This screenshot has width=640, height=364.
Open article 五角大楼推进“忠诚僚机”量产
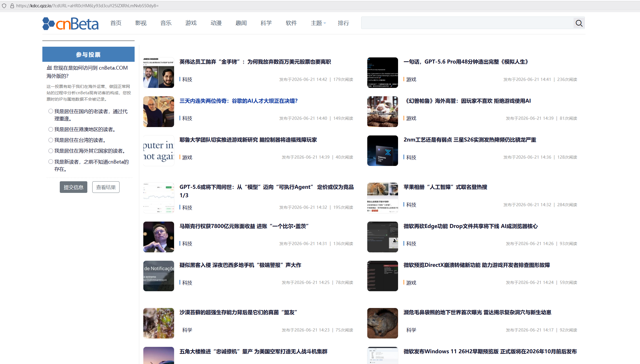tap(254, 352)
